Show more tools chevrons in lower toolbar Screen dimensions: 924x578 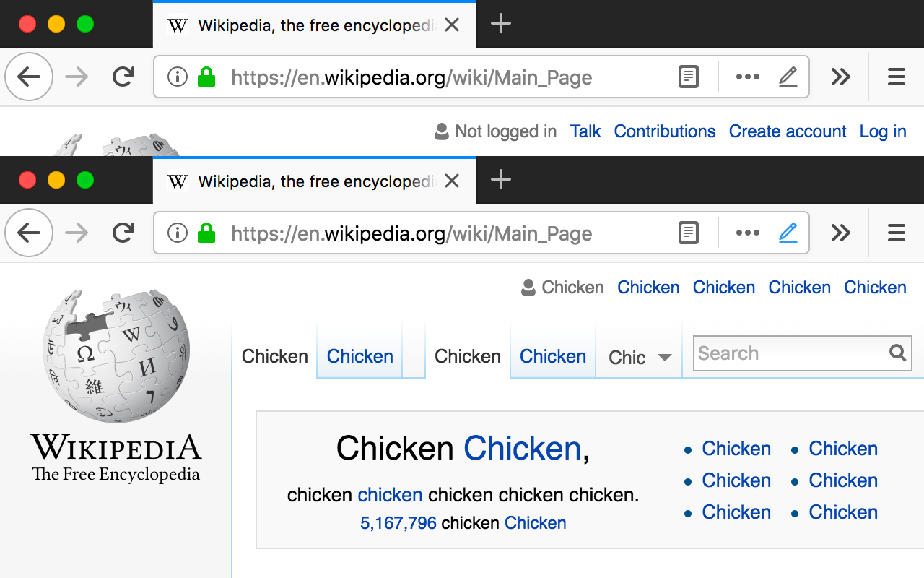tap(840, 233)
